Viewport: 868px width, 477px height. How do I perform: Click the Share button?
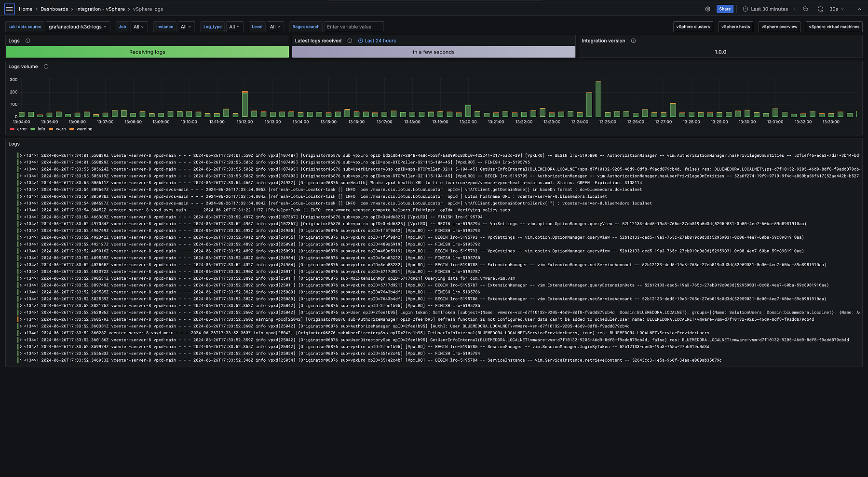725,9
